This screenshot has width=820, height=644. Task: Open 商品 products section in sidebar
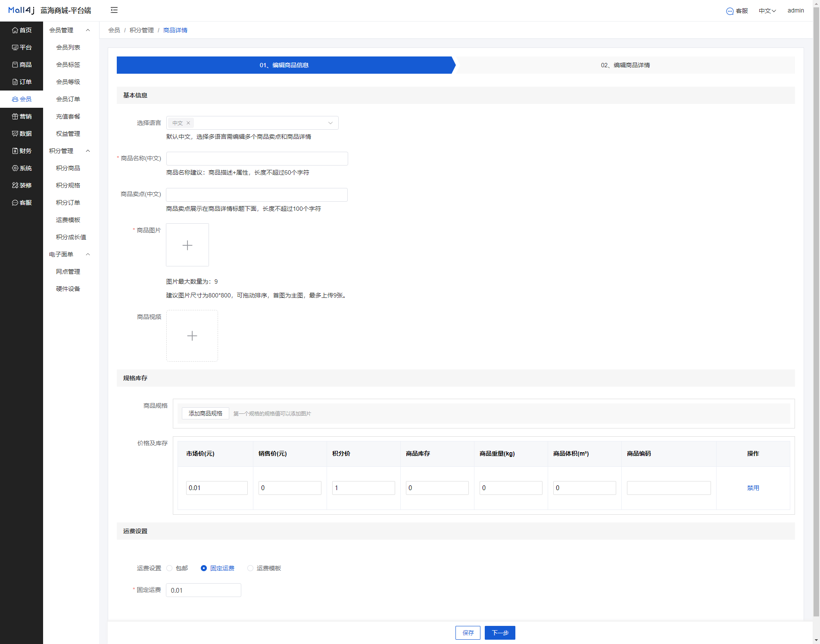22,65
